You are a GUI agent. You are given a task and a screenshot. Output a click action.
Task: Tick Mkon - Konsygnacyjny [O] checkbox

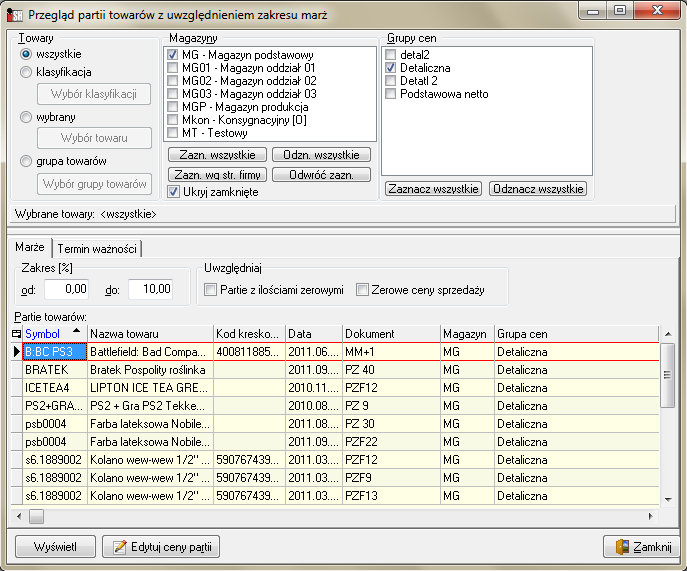coord(173,120)
